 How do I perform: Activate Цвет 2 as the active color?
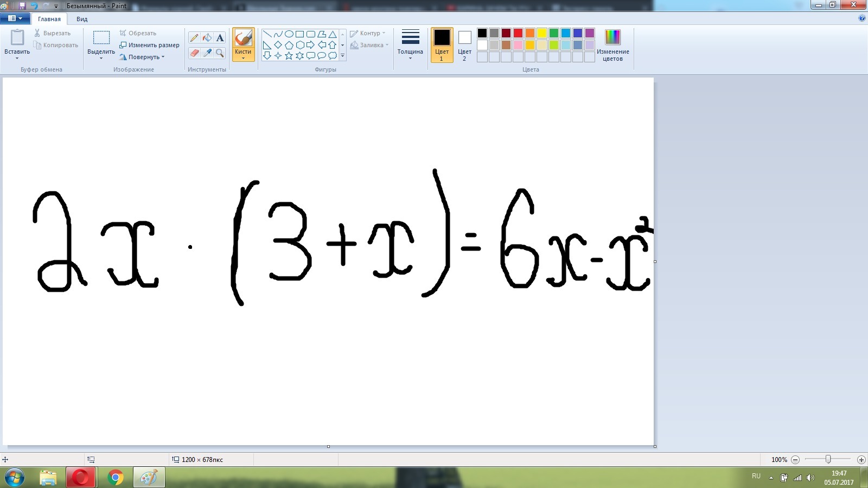tap(464, 45)
